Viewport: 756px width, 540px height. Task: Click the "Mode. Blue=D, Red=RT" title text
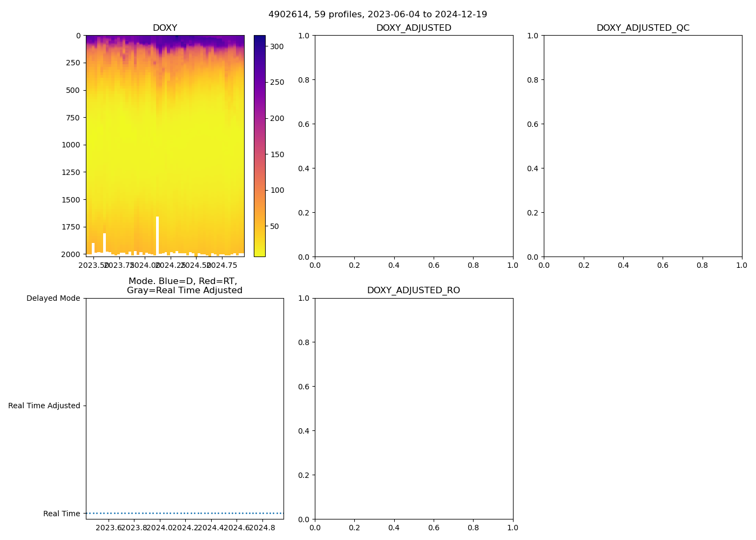(x=183, y=281)
